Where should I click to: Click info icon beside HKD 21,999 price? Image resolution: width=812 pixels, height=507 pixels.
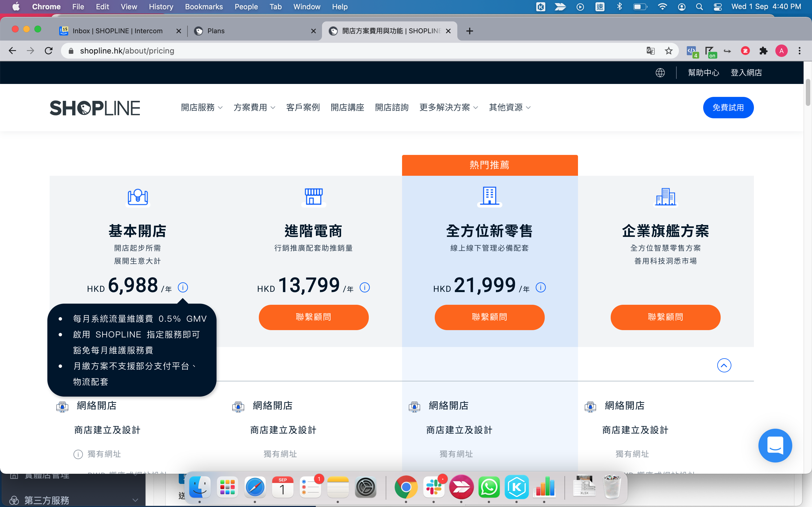540,287
